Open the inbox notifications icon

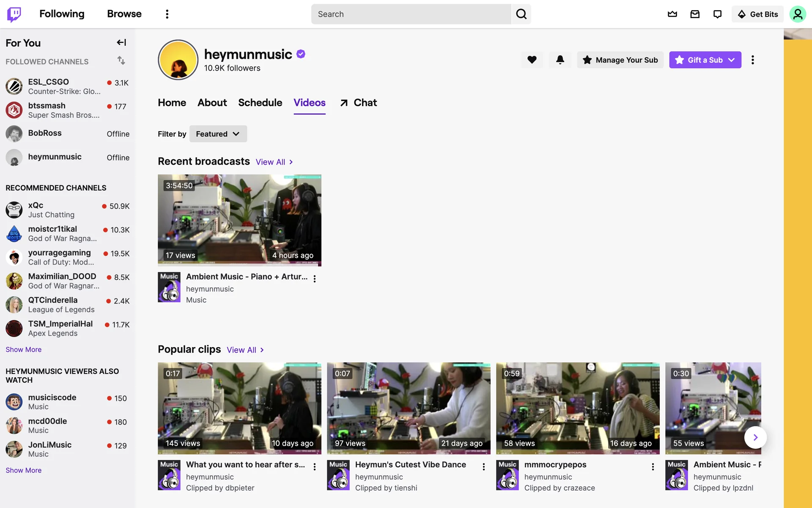(695, 14)
